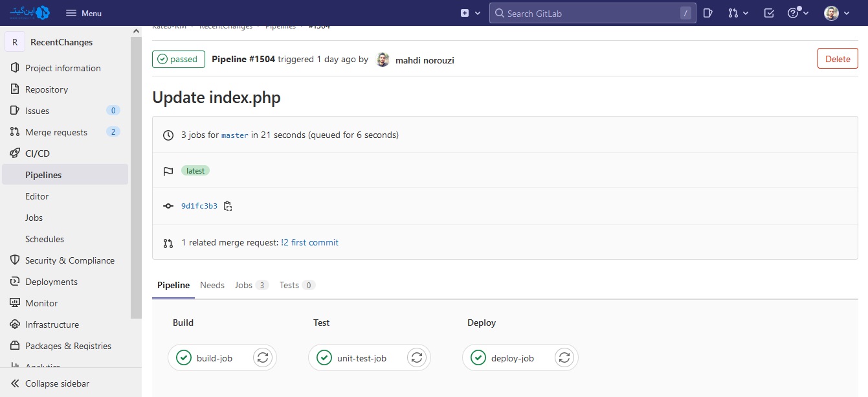Copy the commit SHA to clipboard

click(228, 206)
